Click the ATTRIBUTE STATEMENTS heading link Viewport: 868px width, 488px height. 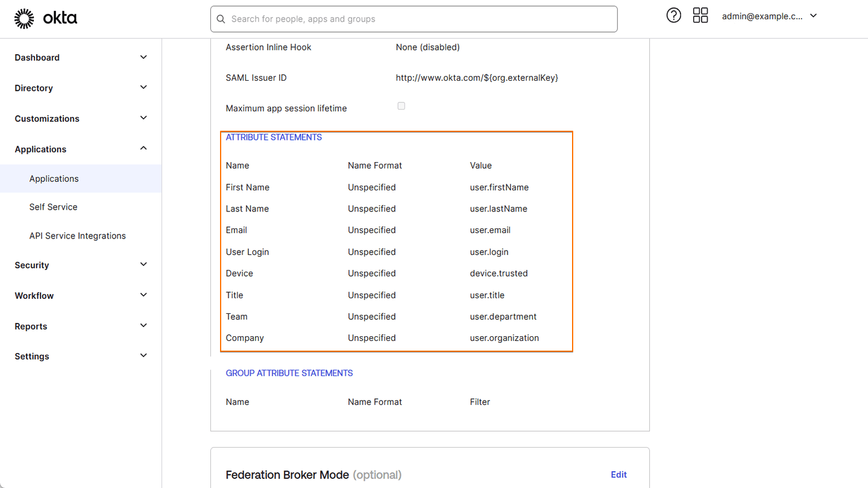point(274,137)
